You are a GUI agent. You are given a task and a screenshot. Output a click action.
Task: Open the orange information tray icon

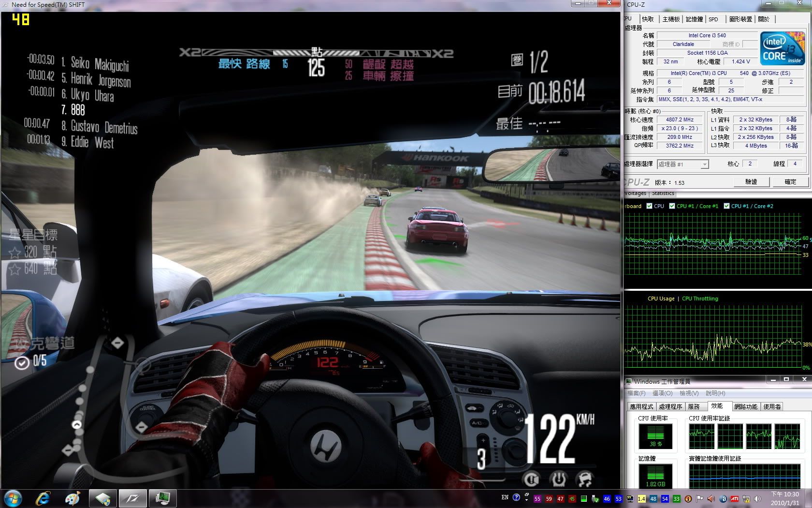tap(688, 499)
